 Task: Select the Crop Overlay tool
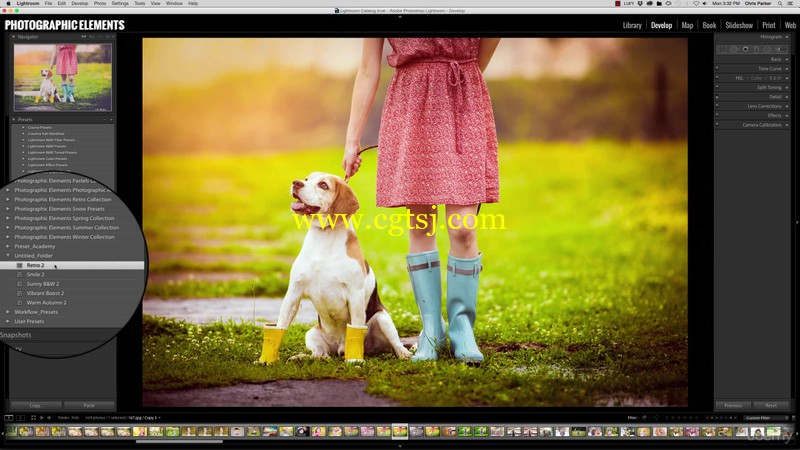722,49
